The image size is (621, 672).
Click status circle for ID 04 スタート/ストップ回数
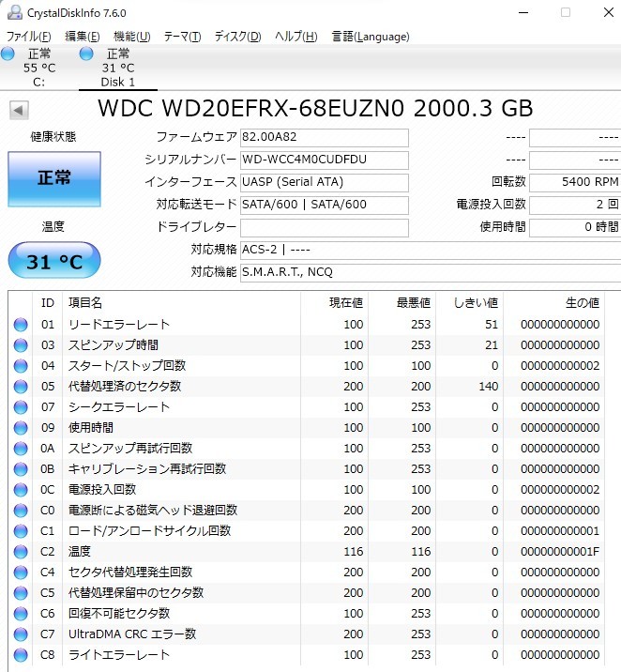pyautogui.click(x=21, y=366)
